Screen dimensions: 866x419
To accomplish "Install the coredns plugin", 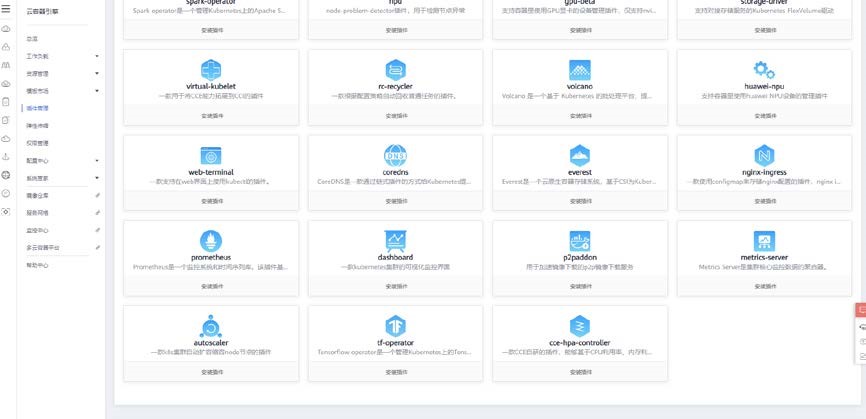I will pyautogui.click(x=395, y=201).
